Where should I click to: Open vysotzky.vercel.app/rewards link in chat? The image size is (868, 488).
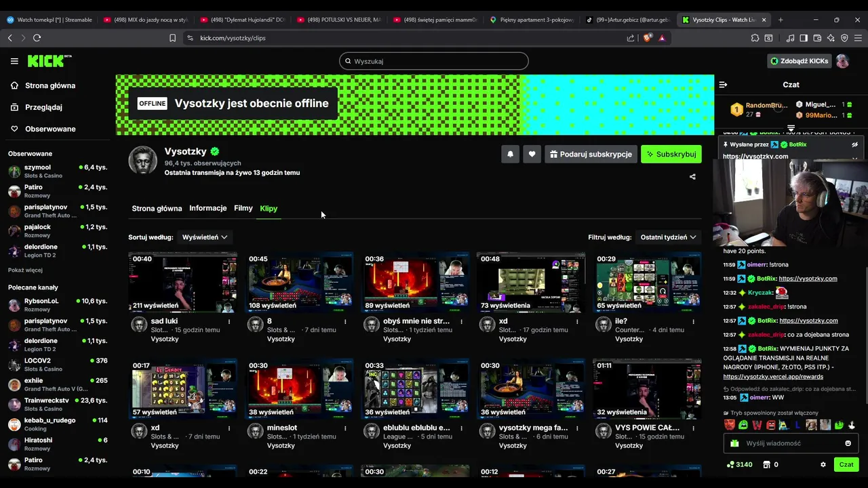pyautogui.click(x=773, y=376)
